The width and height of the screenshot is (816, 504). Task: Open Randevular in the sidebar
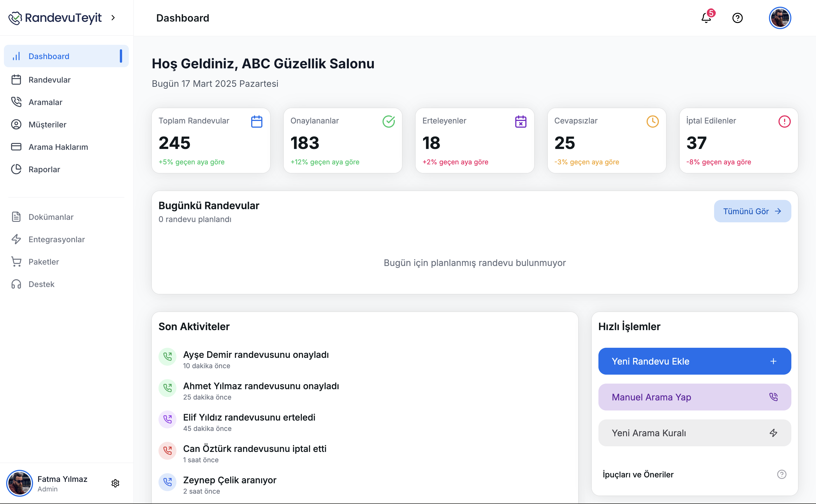coord(49,80)
